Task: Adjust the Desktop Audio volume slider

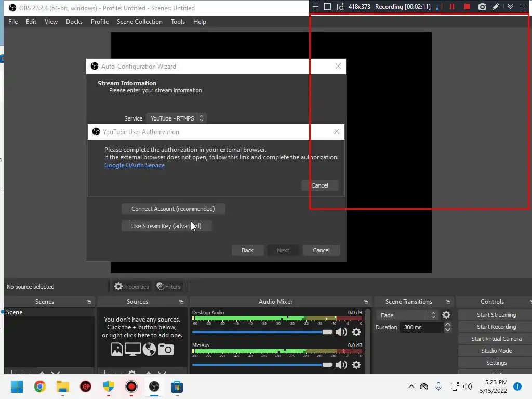Action: [262, 332]
